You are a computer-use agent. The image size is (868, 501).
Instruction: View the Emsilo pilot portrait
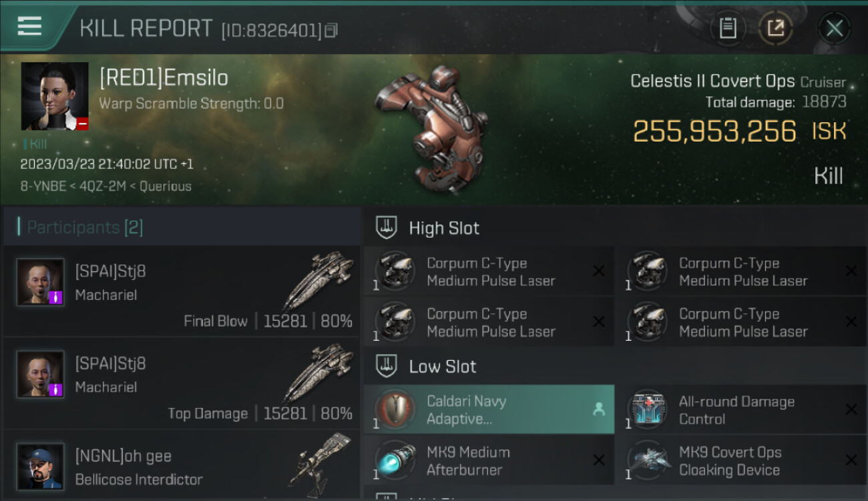[x=55, y=96]
